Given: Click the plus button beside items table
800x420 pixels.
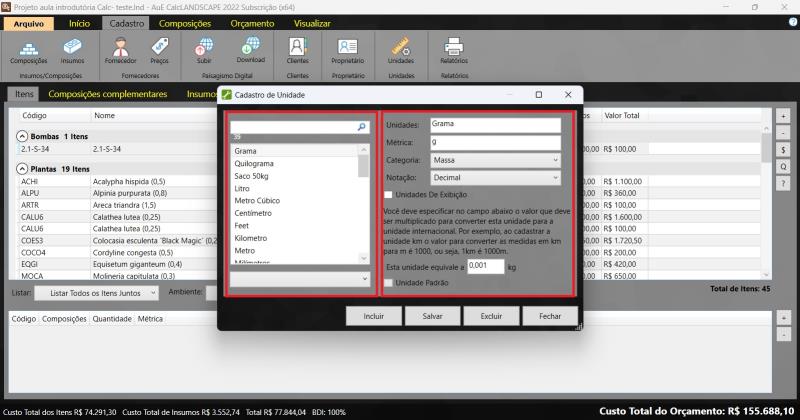Looking at the screenshot, I should coord(783,116).
